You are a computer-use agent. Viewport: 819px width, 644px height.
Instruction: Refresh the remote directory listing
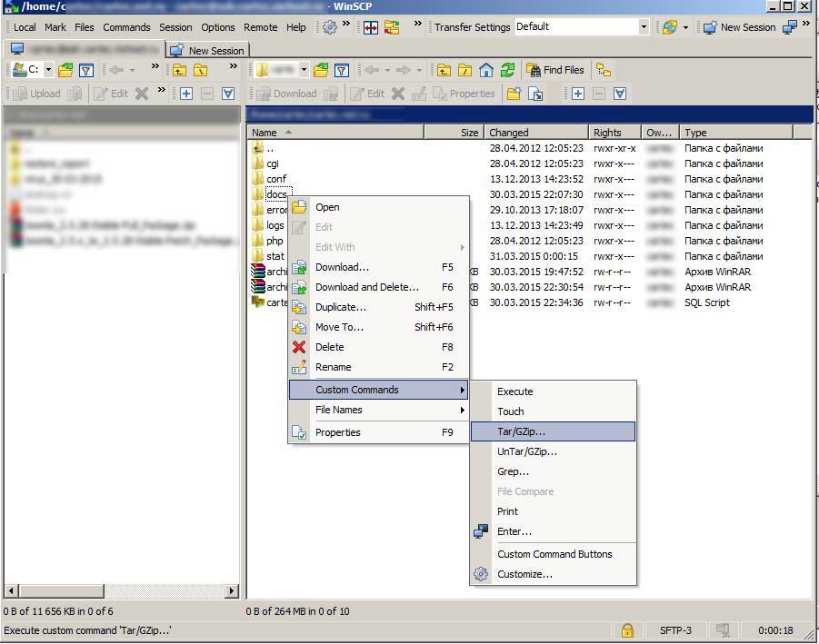[507, 70]
